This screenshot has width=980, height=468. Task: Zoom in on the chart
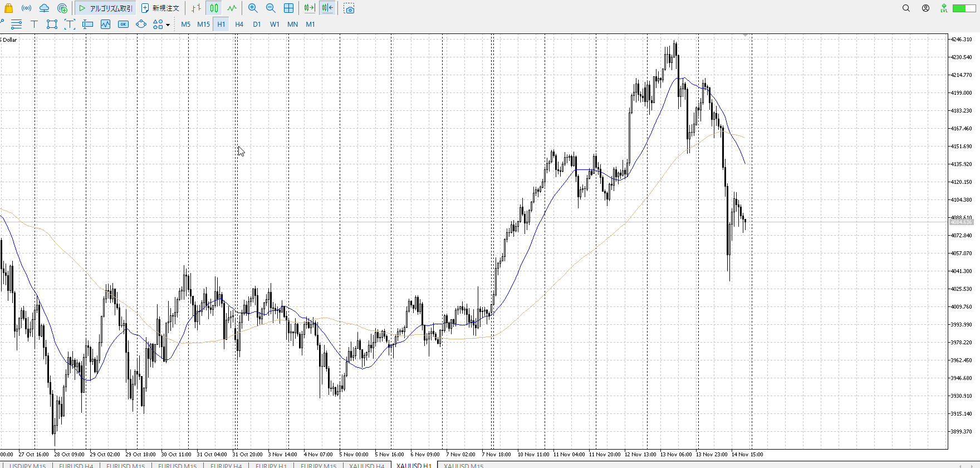click(x=253, y=8)
